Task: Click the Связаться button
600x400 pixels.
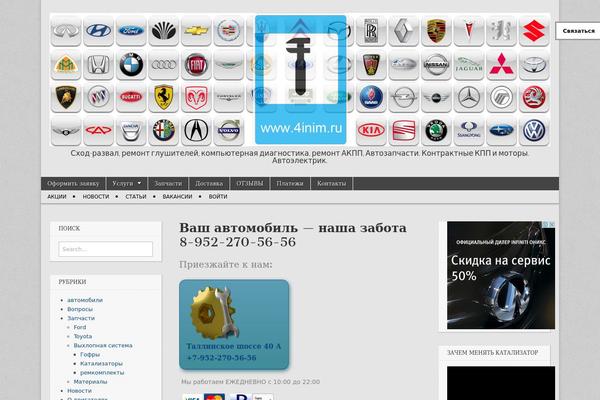Action: (578, 31)
